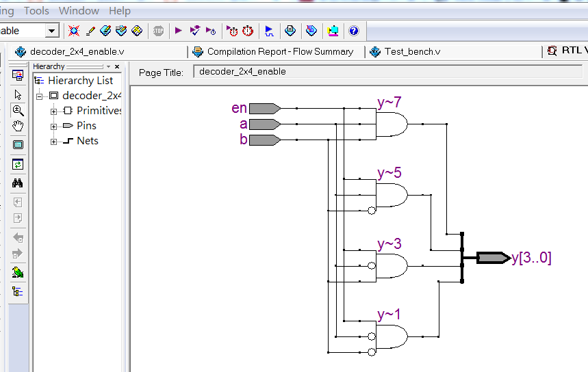588x372 pixels.
Task: Select the arrow Selection tool
Action: [x=18, y=94]
